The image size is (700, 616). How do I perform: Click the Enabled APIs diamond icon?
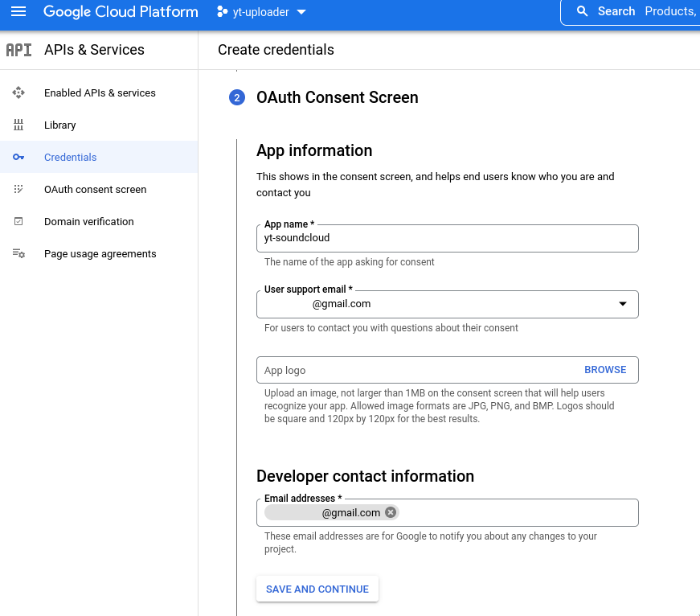(x=18, y=93)
